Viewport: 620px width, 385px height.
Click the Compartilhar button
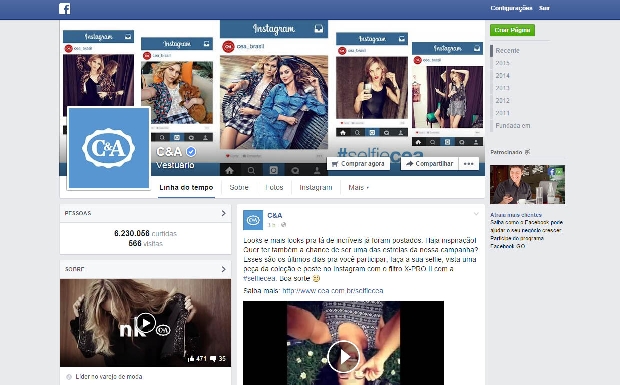point(429,164)
